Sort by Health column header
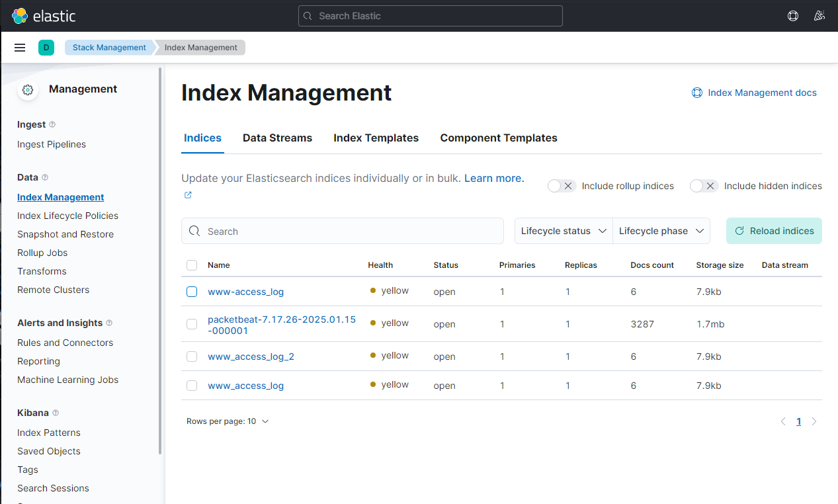The height and width of the screenshot is (504, 838). click(380, 265)
